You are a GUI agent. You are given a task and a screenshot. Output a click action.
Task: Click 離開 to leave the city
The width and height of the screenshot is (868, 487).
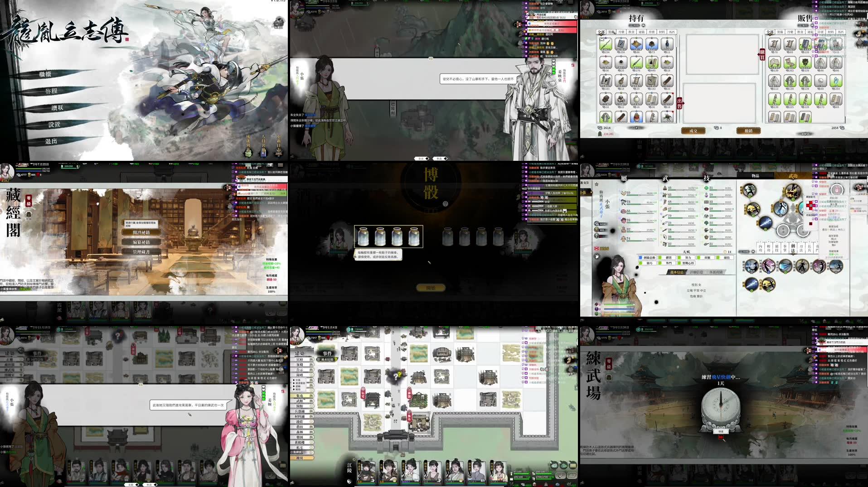[x=301, y=458]
